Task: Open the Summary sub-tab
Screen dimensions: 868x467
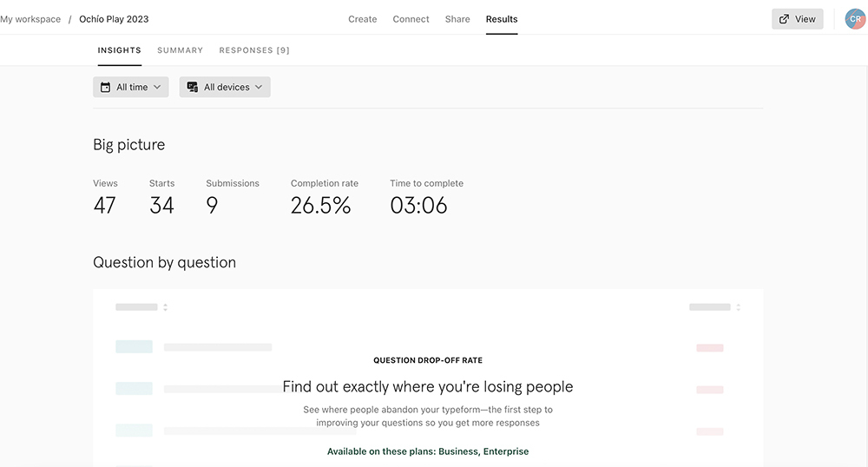Action: pyautogui.click(x=180, y=50)
